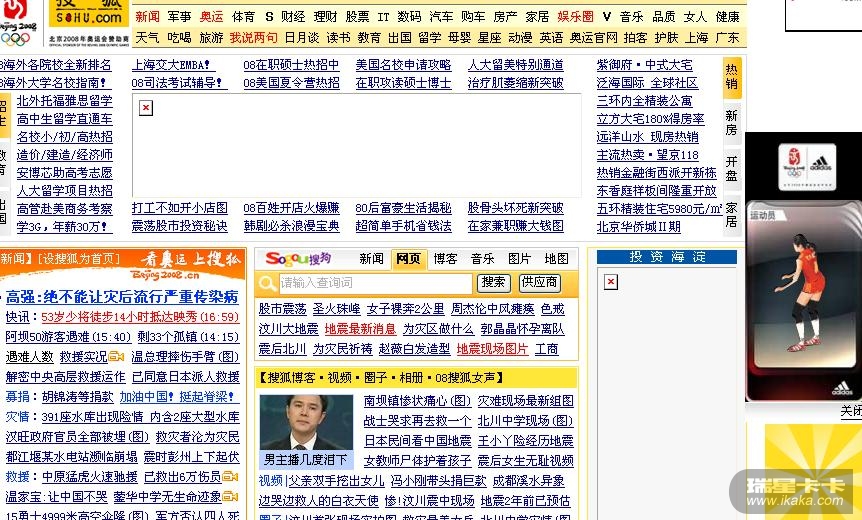Open 天气 in second navigation row
862x520 pixels.
click(147, 37)
